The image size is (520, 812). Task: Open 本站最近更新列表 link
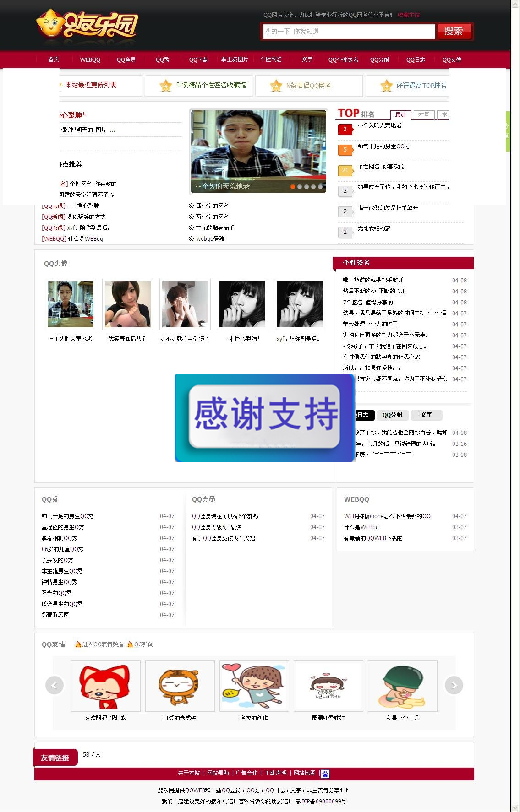point(91,85)
